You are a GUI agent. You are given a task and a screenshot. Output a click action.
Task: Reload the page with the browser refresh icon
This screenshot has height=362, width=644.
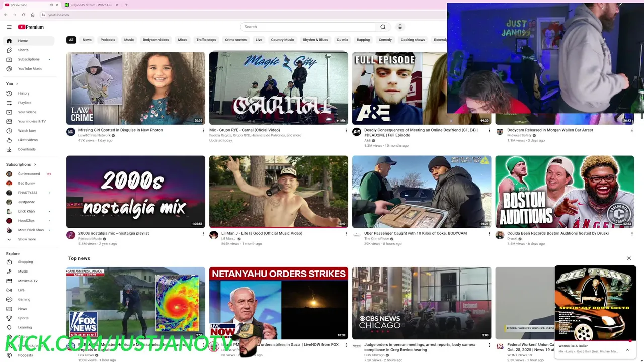click(x=23, y=15)
